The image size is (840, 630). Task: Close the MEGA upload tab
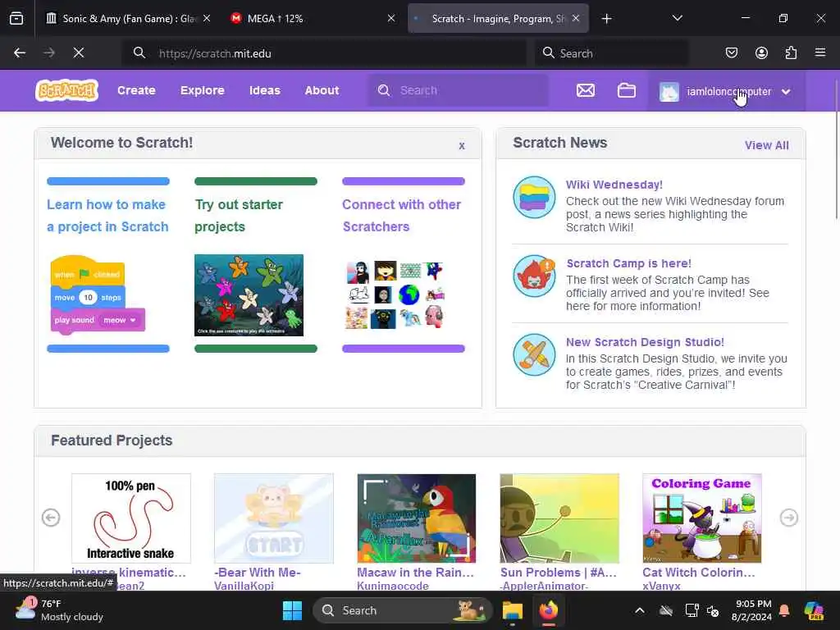pos(391,19)
